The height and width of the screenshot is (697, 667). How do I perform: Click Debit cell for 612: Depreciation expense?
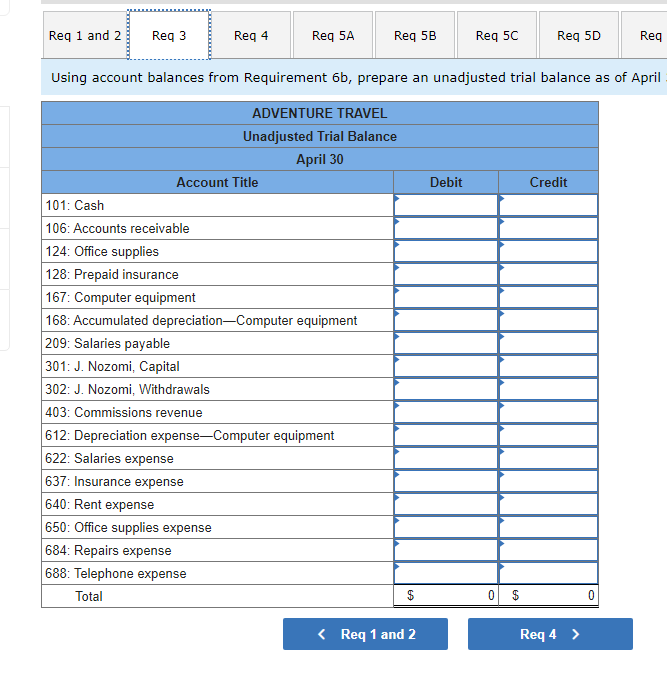(x=446, y=436)
